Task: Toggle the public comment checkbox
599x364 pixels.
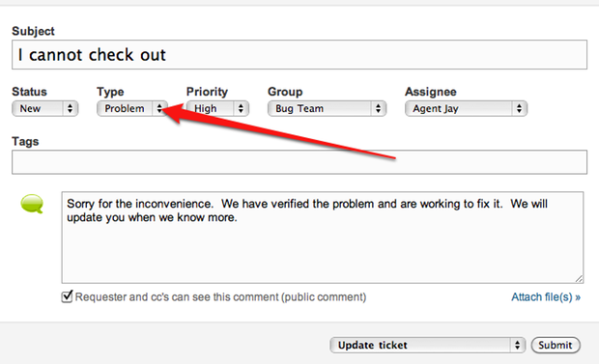Action: [x=67, y=296]
